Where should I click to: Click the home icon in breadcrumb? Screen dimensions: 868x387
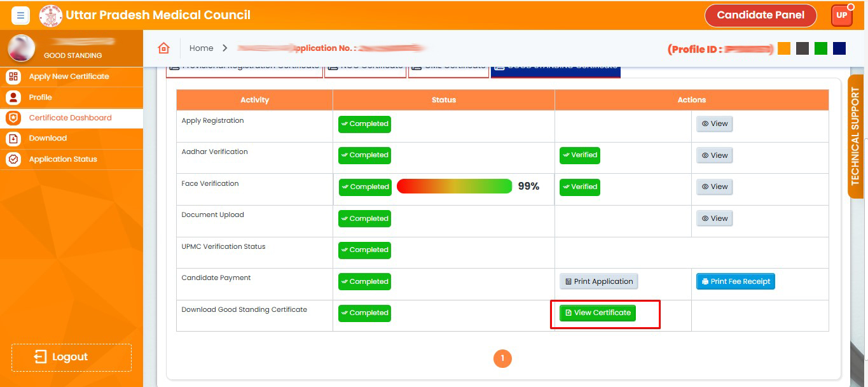pos(164,48)
